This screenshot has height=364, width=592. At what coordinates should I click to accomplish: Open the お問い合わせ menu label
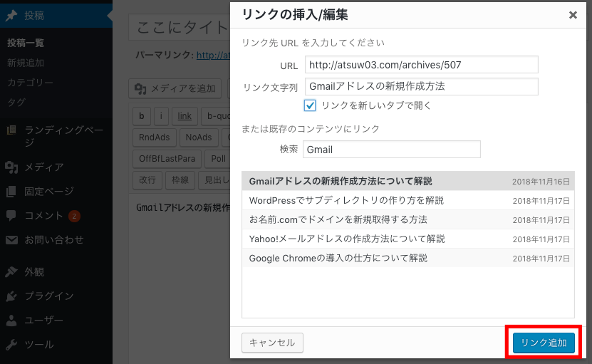coord(54,240)
